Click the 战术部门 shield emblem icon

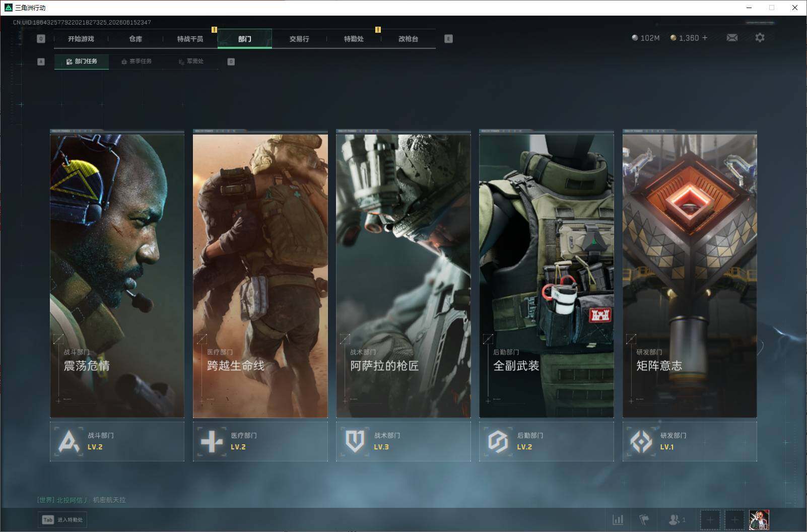[x=355, y=441]
